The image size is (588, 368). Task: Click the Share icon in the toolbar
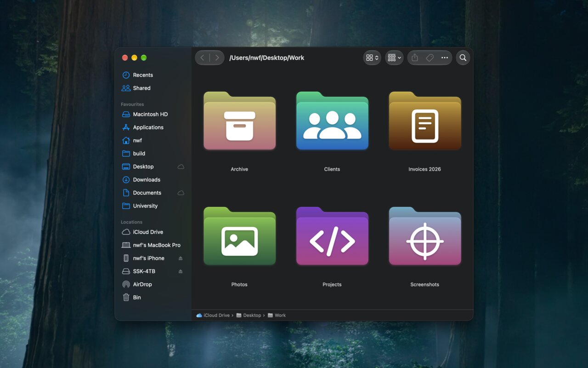point(415,58)
